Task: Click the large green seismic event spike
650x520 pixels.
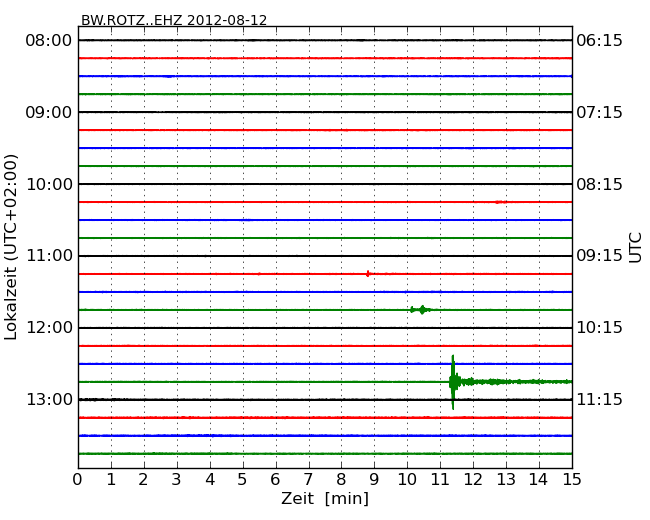Action: (453, 382)
